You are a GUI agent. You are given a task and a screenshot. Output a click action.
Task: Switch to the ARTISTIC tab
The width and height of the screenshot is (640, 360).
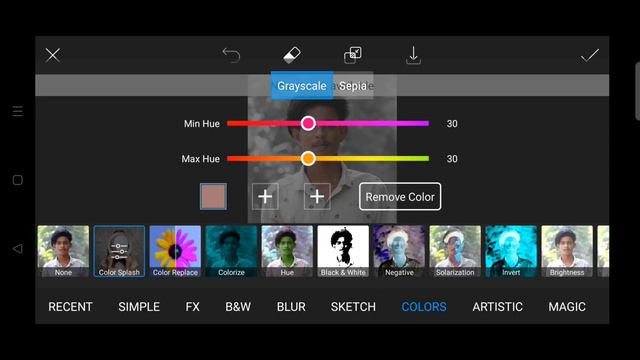tap(498, 307)
